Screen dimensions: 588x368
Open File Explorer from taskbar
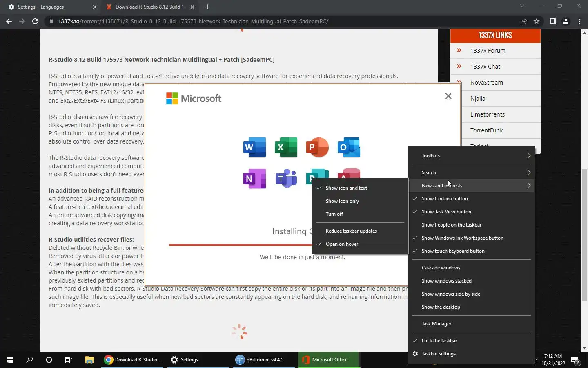tap(89, 360)
